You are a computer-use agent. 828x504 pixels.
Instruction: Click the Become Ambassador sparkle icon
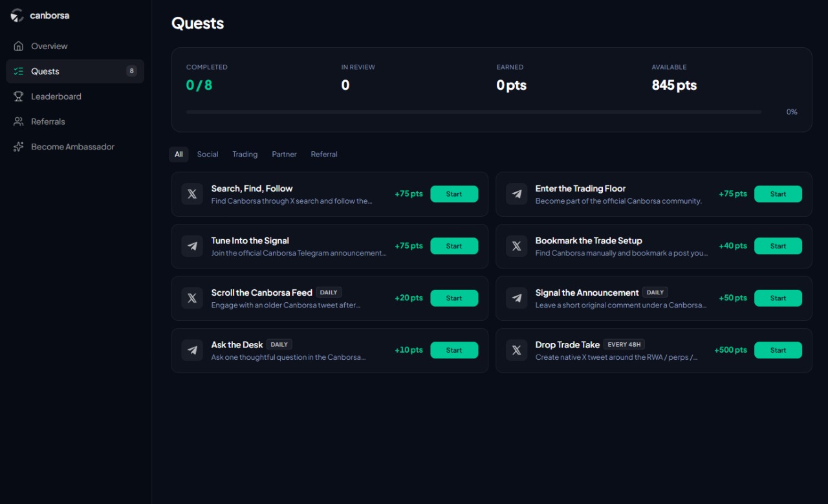click(x=19, y=147)
